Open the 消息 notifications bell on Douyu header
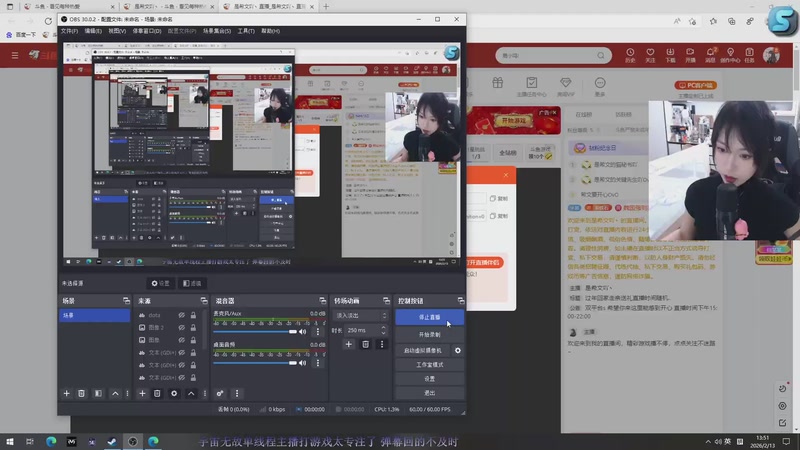This screenshot has width=800, height=450. point(710,55)
